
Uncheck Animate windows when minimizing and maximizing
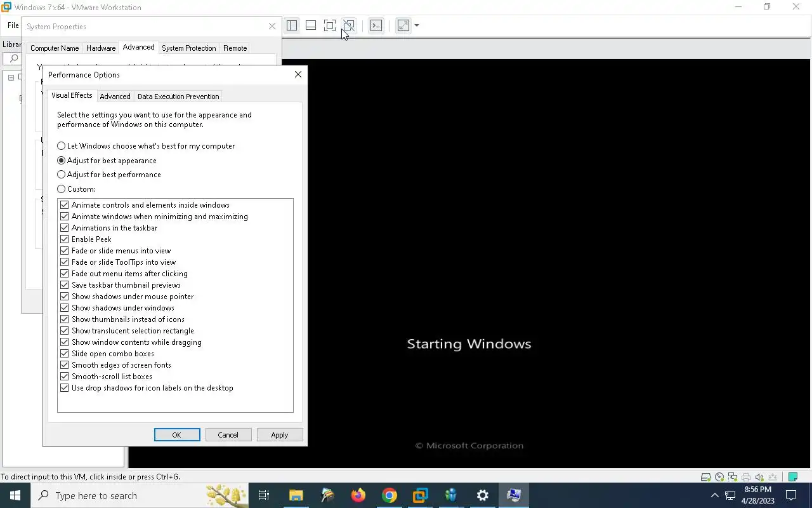(x=64, y=217)
